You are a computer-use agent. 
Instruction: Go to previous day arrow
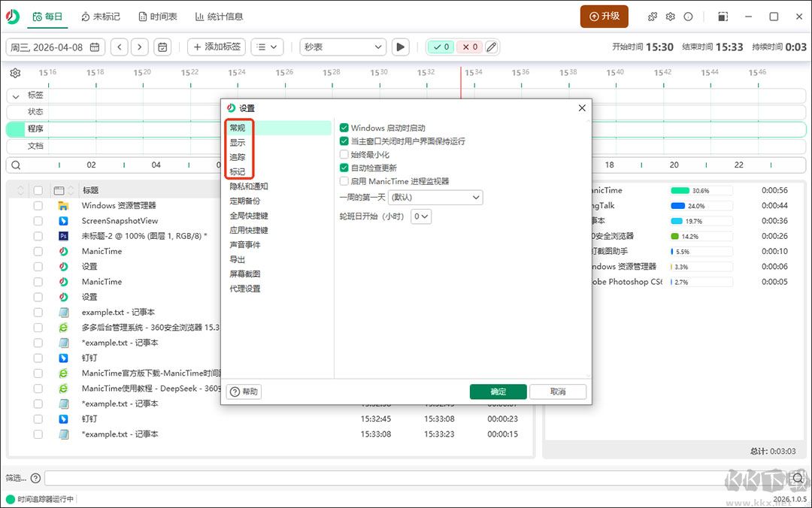[x=120, y=47]
